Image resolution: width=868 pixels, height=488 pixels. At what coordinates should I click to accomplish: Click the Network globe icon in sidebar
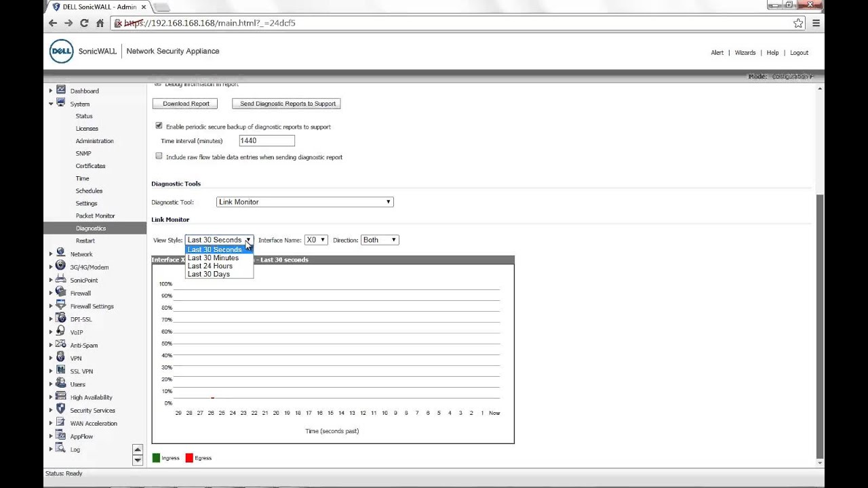pos(61,253)
